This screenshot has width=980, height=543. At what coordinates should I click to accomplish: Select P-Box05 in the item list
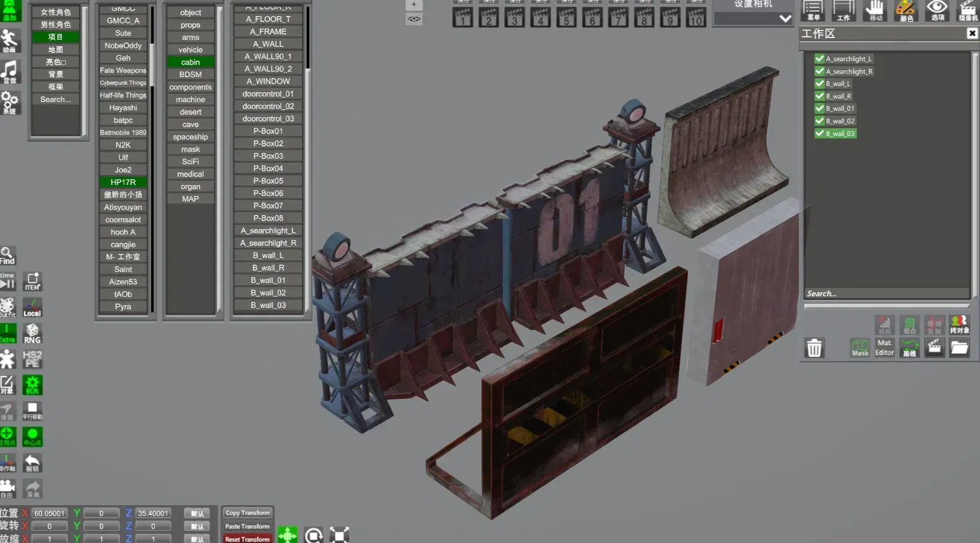click(268, 181)
